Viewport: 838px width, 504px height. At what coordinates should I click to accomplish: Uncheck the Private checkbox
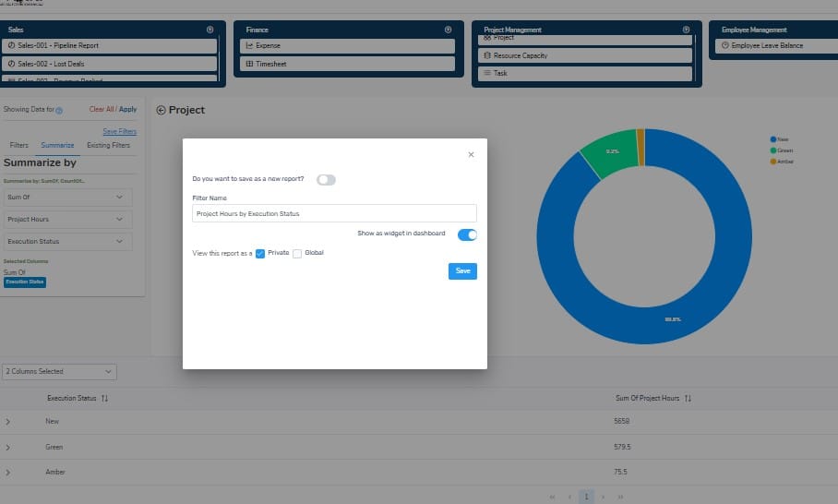click(260, 253)
